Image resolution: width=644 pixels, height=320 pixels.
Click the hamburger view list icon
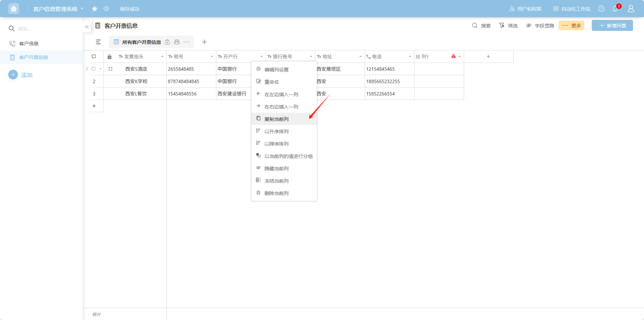98,42
